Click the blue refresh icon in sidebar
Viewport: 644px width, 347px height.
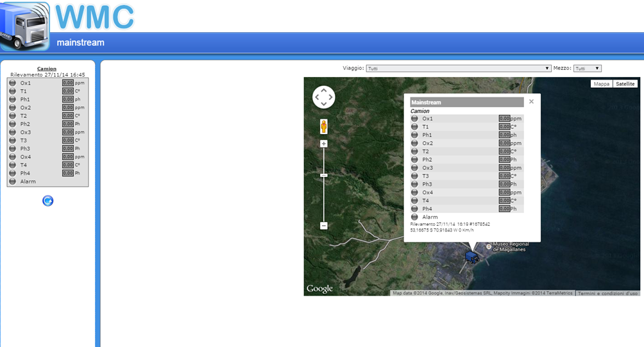47,201
